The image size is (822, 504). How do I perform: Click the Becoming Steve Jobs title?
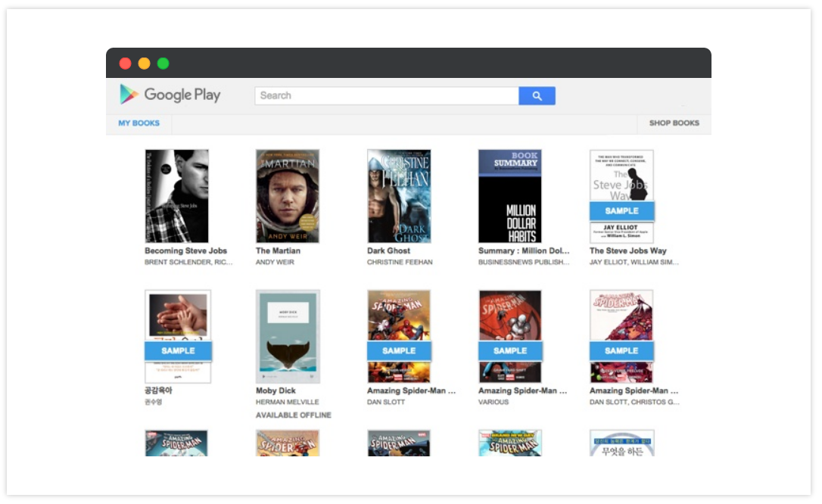coord(186,251)
